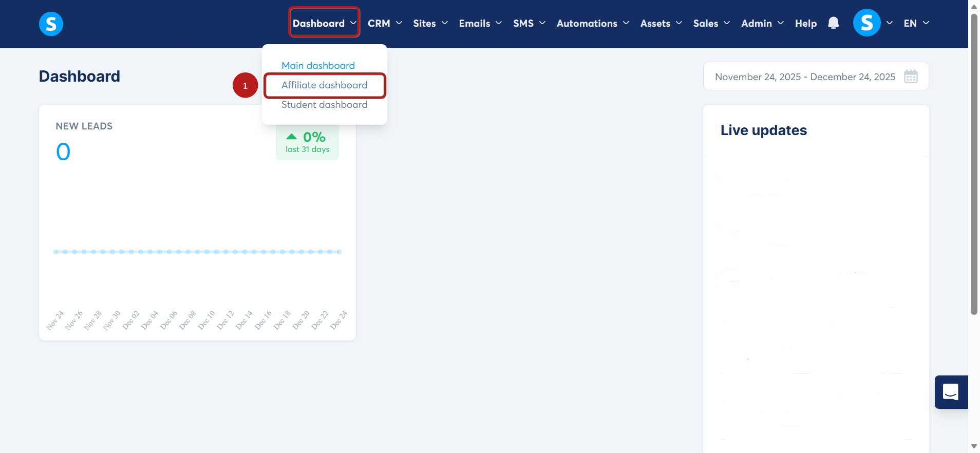Screen dimensions: 980x453
Task: Click the NEW LEADS card title
Action: coord(84,126)
